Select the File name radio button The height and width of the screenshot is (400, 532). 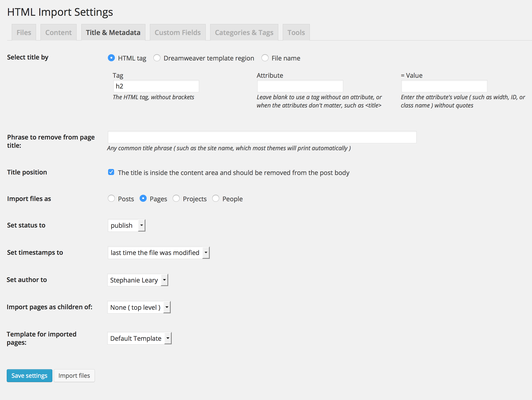tap(265, 58)
